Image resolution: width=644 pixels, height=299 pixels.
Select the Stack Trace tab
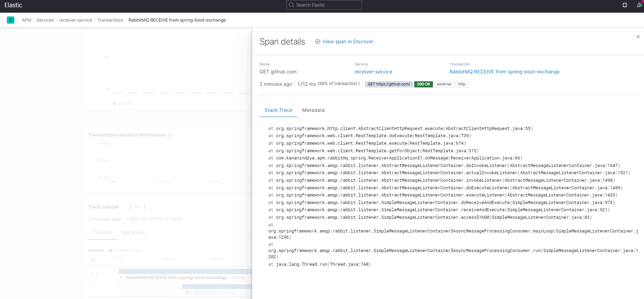(x=278, y=110)
